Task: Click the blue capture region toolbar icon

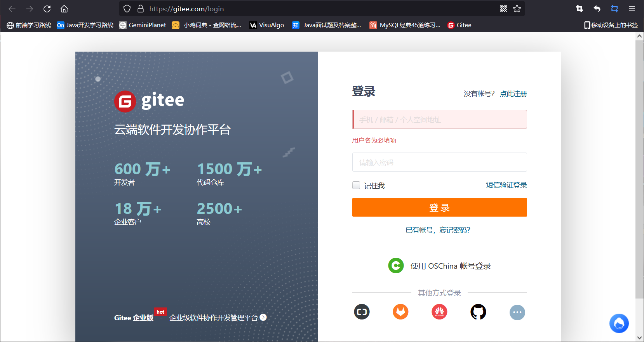Action: (614, 9)
